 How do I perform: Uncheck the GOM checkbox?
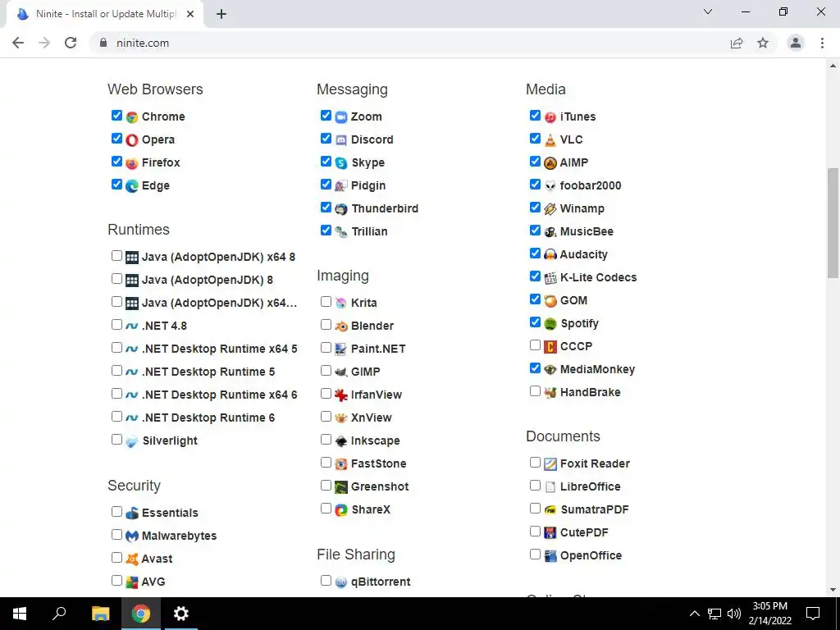[x=535, y=299]
